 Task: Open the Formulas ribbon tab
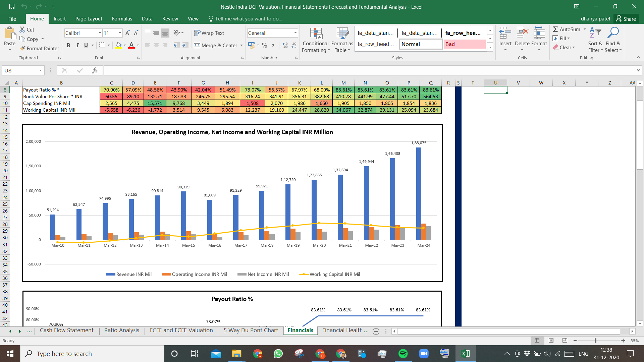122,19
